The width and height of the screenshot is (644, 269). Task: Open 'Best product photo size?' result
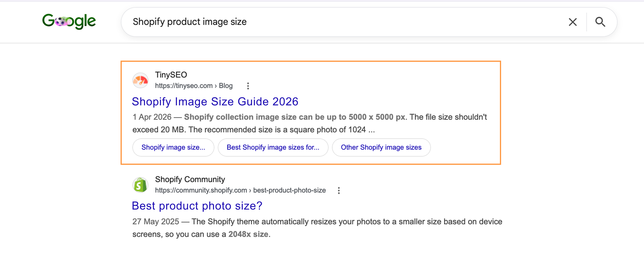[197, 206]
